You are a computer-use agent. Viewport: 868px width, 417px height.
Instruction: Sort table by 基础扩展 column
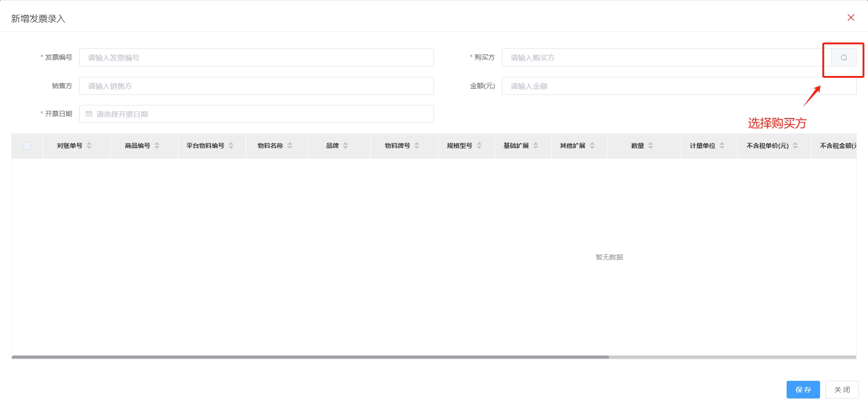(536, 146)
